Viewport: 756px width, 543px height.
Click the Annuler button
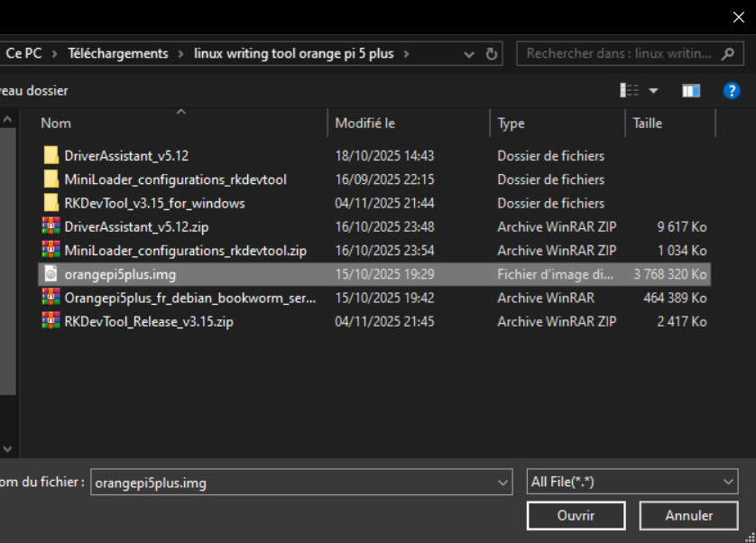(x=688, y=515)
